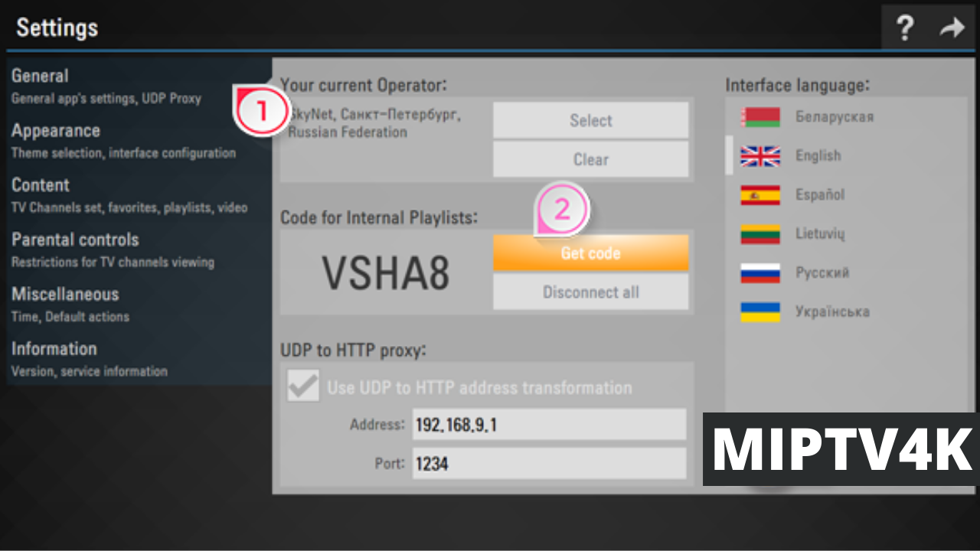
Task: Open the Parental controls section
Action: tap(138, 249)
